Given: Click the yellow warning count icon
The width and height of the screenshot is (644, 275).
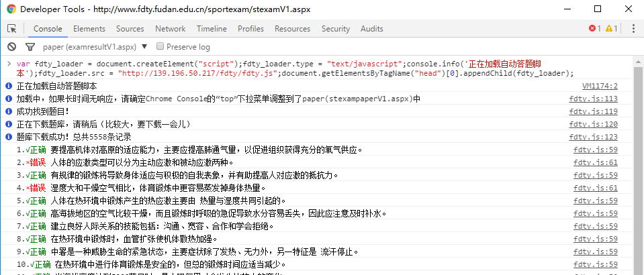Looking at the screenshot, I should coord(608,28).
